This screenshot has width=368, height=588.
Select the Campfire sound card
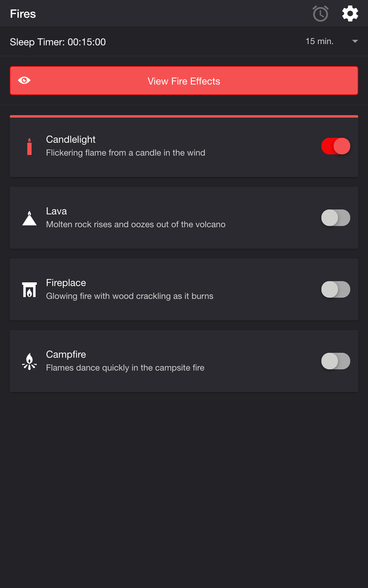click(184, 361)
